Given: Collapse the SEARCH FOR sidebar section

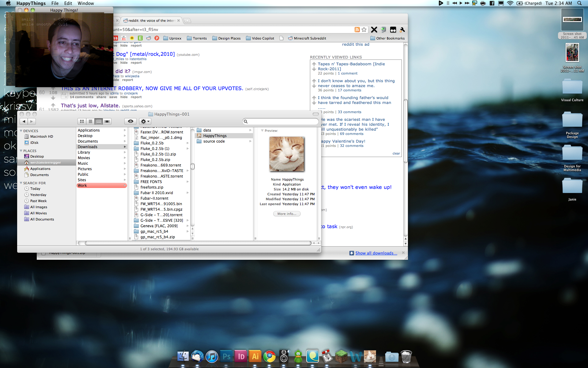Looking at the screenshot, I should [21, 183].
